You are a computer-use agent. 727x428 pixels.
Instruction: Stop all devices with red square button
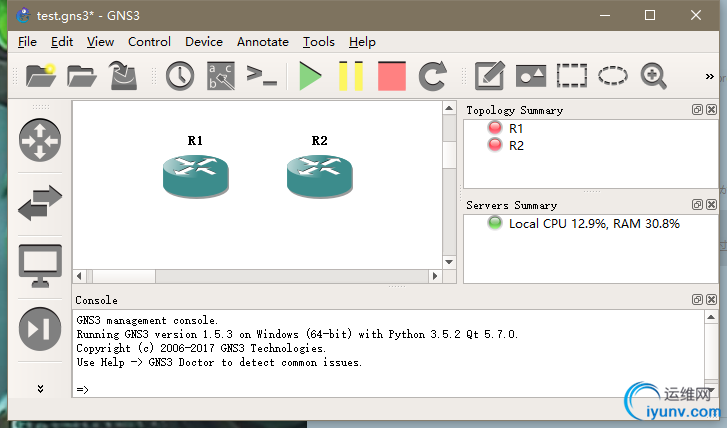(391, 76)
